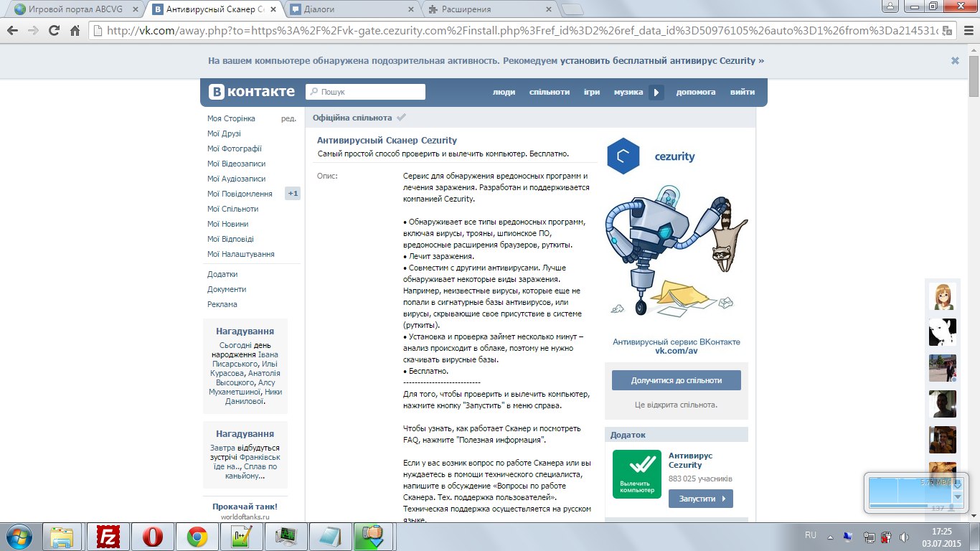The image size is (980, 551).
Task: Click the volume speaker tray icon
Action: point(905,536)
